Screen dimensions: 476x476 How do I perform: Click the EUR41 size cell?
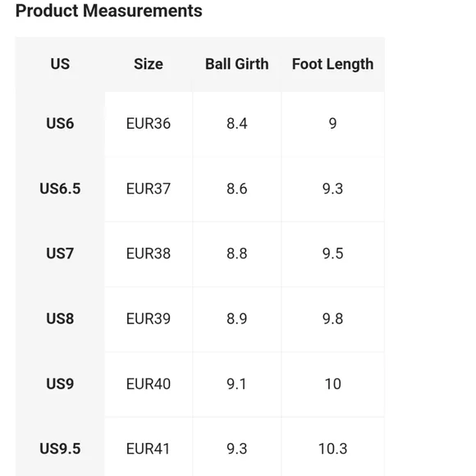click(148, 449)
